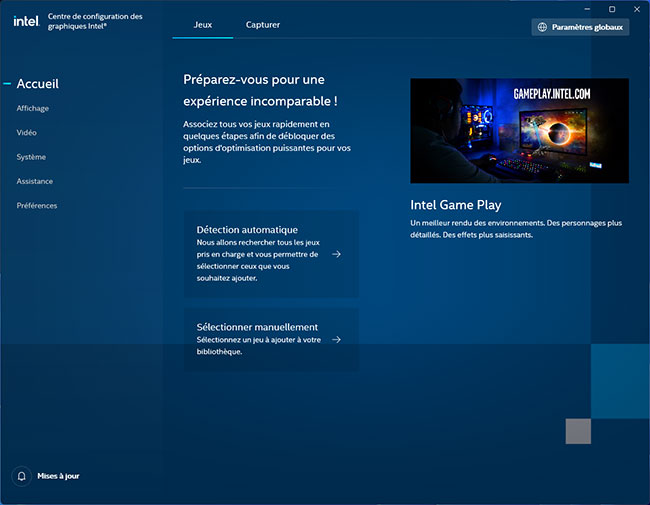650x505 pixels.
Task: Click the bell notification icon
Action: [x=21, y=476]
